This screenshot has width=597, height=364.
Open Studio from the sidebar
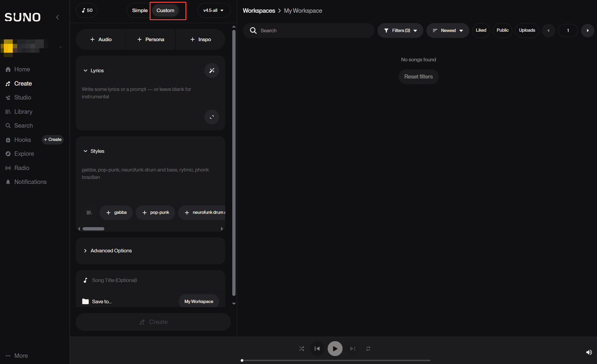tap(23, 97)
